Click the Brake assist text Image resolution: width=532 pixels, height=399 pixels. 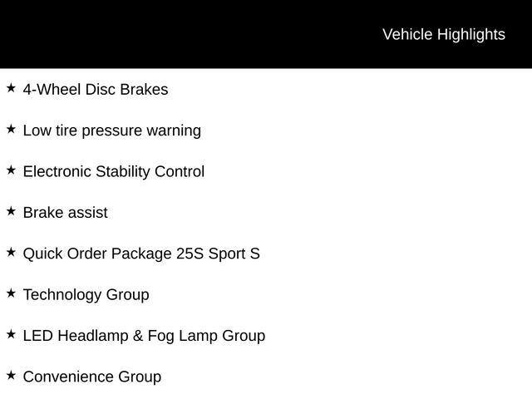pyautogui.click(x=65, y=213)
